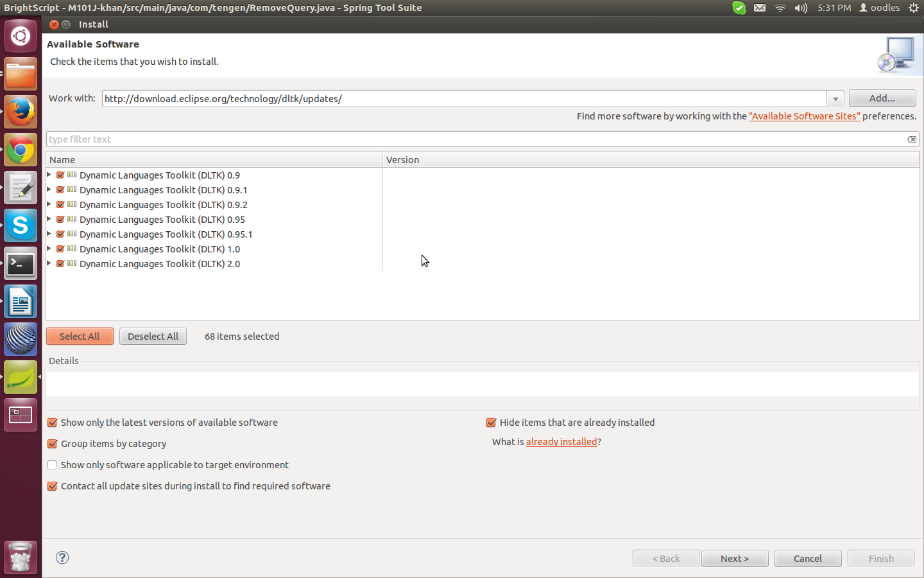This screenshot has width=924, height=578.
Task: Open the Work with site dropdown
Action: [835, 98]
